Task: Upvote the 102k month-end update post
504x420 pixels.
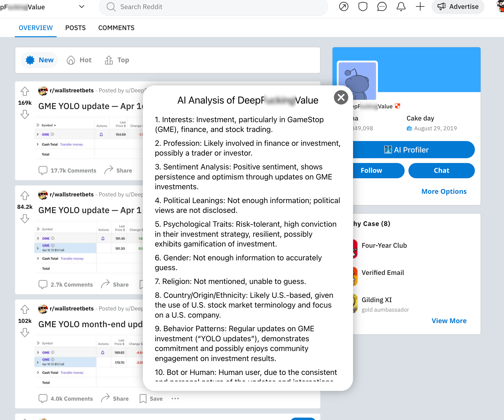Action: [25, 309]
